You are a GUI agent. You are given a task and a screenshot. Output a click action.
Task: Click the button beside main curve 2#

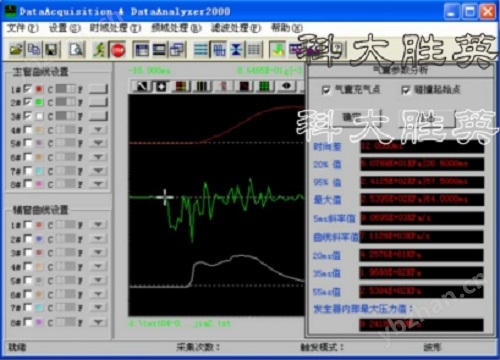98,102
